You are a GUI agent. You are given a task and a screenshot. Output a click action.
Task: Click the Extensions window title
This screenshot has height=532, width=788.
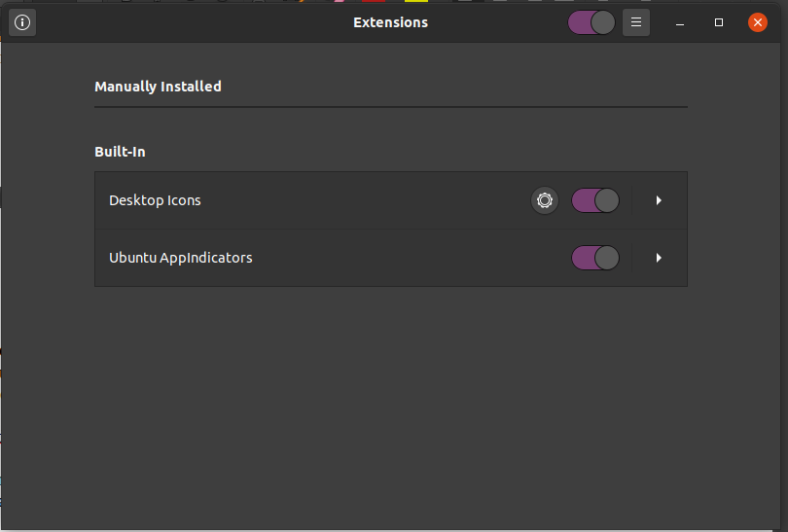(x=390, y=22)
